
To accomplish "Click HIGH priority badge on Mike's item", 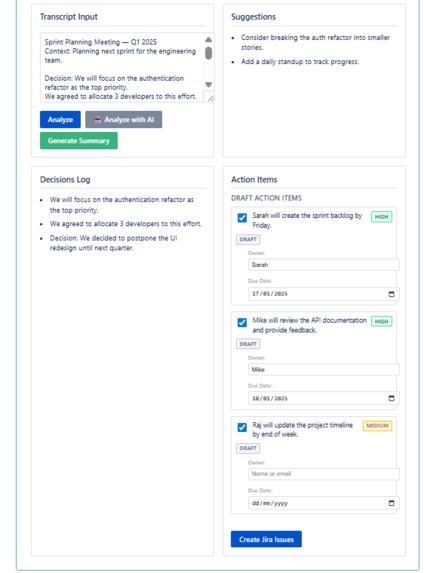I will pyautogui.click(x=382, y=322).
